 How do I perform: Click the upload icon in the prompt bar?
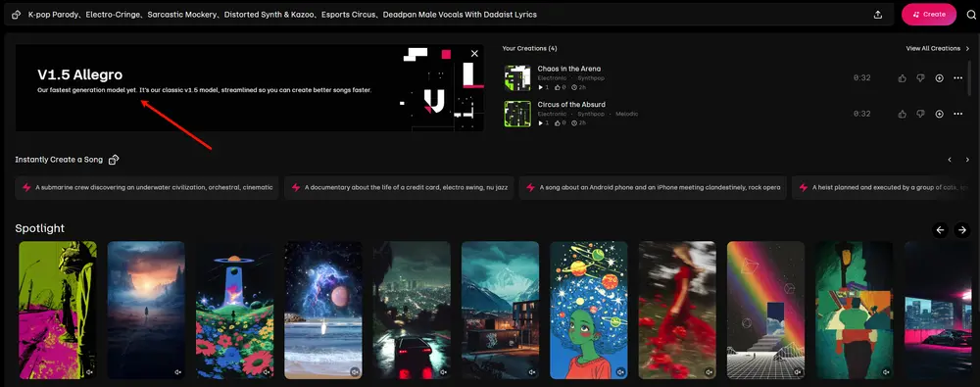click(877, 15)
